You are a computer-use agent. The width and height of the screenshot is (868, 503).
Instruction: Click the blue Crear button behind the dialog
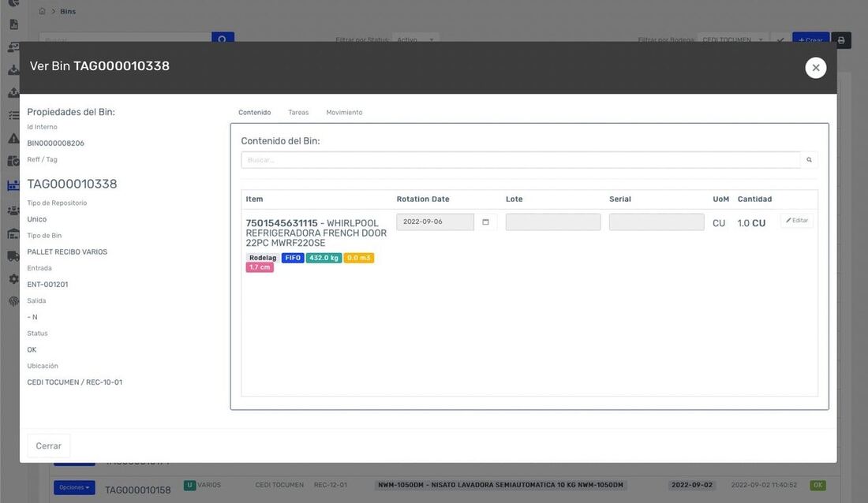point(810,40)
